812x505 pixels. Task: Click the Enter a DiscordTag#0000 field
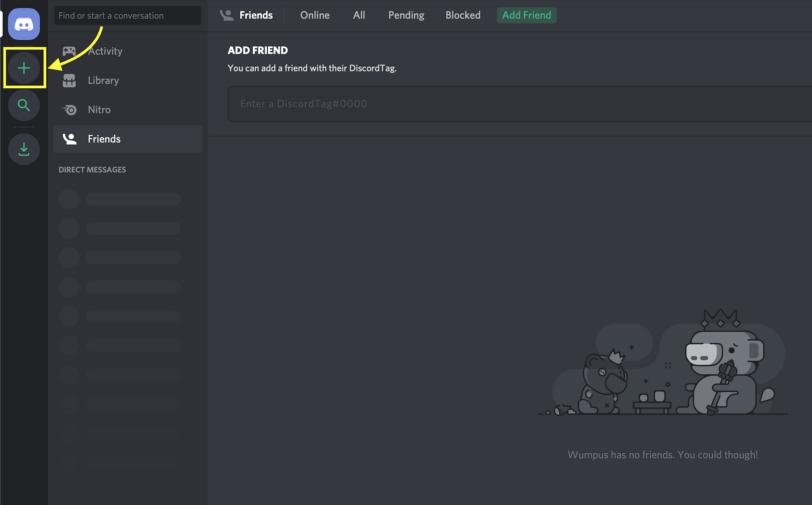click(x=520, y=104)
